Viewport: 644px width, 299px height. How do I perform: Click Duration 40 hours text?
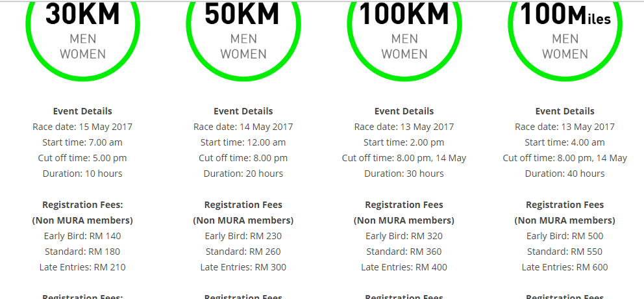(x=565, y=174)
